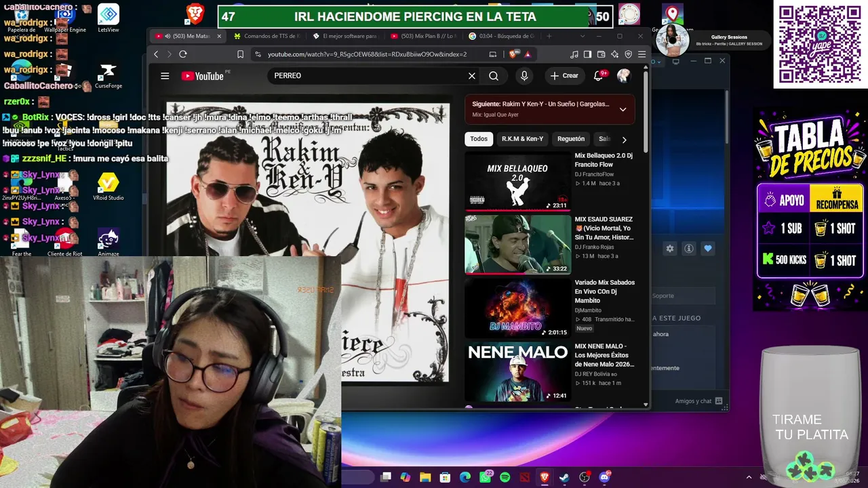This screenshot has height=488, width=868.
Task: Show hidden system tray icons
Action: click(749, 477)
